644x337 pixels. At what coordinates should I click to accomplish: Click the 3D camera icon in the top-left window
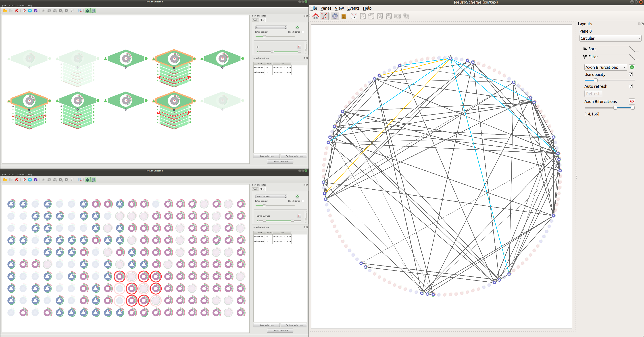pyautogui.click(x=36, y=11)
